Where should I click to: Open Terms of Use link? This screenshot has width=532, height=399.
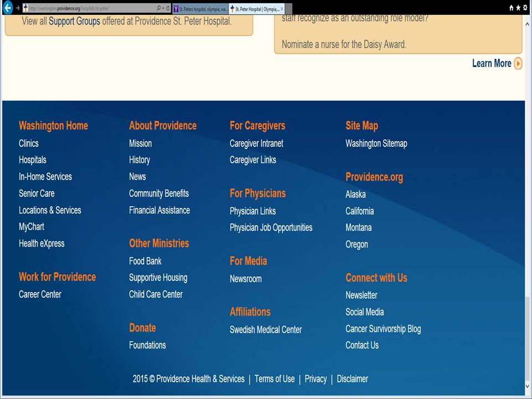click(x=274, y=379)
